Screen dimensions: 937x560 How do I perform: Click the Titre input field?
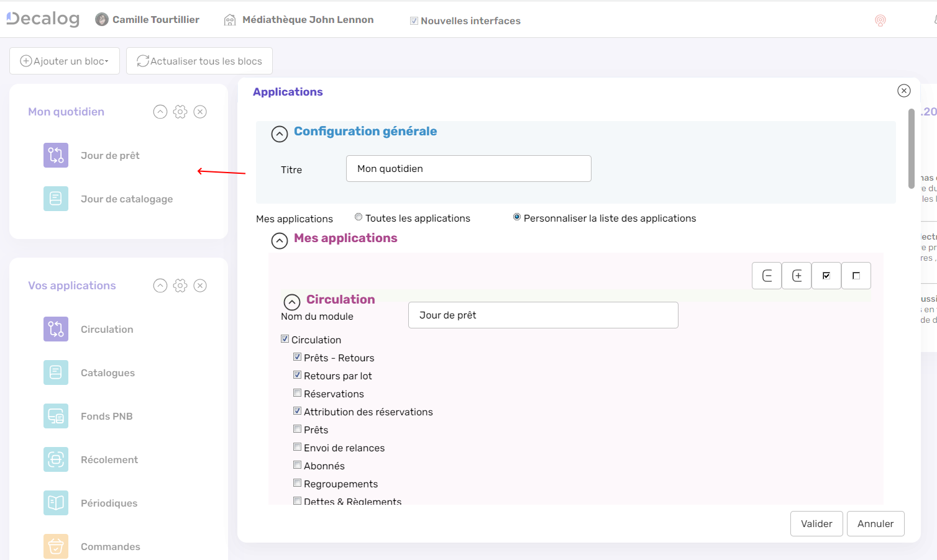pos(468,168)
